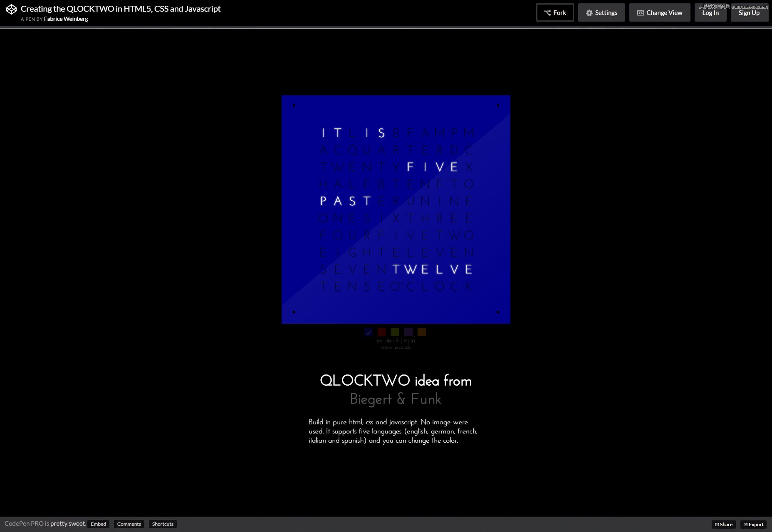Select the green color swatch
772x532 pixels.
point(395,332)
